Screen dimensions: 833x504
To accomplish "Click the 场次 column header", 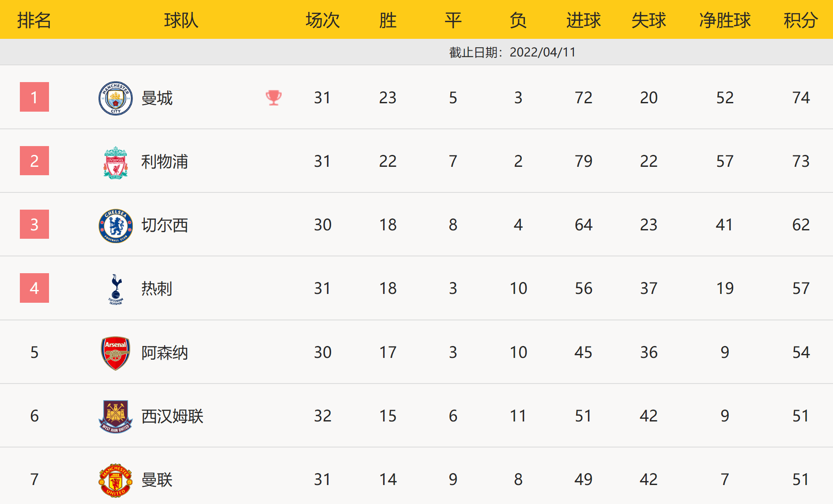I will pos(322,20).
